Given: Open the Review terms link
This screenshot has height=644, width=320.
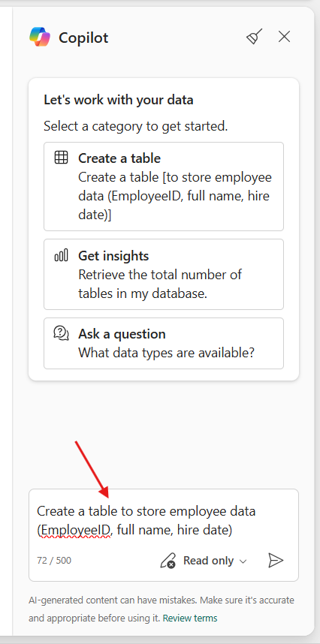Looking at the screenshot, I should (x=190, y=618).
